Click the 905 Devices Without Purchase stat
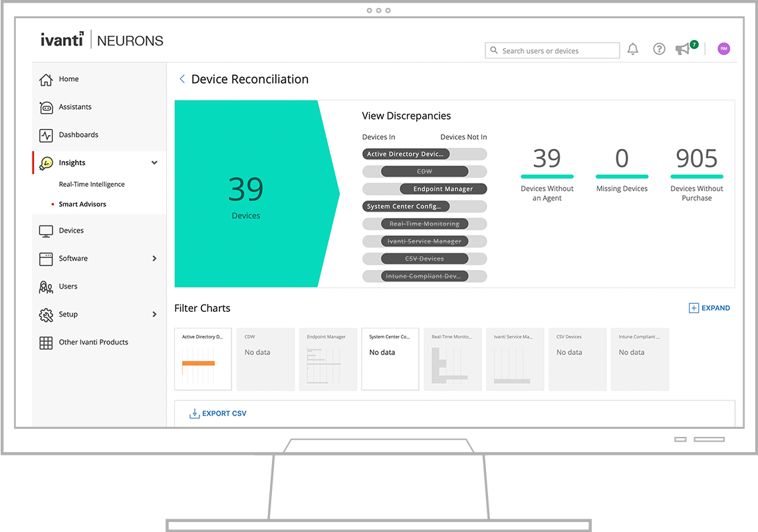 (x=697, y=174)
